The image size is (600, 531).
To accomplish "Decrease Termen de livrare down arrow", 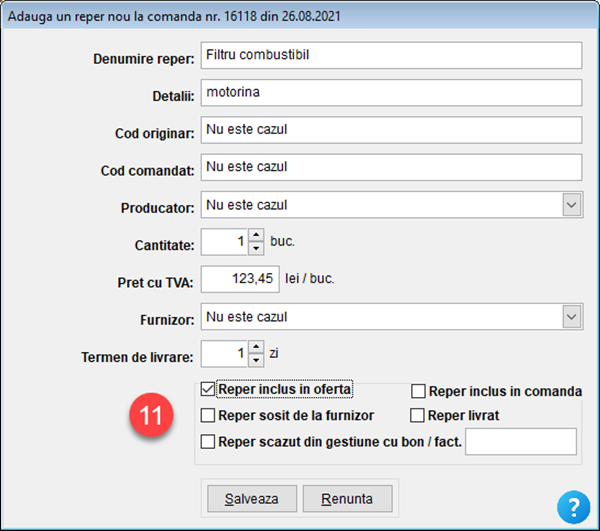I will 256,360.
